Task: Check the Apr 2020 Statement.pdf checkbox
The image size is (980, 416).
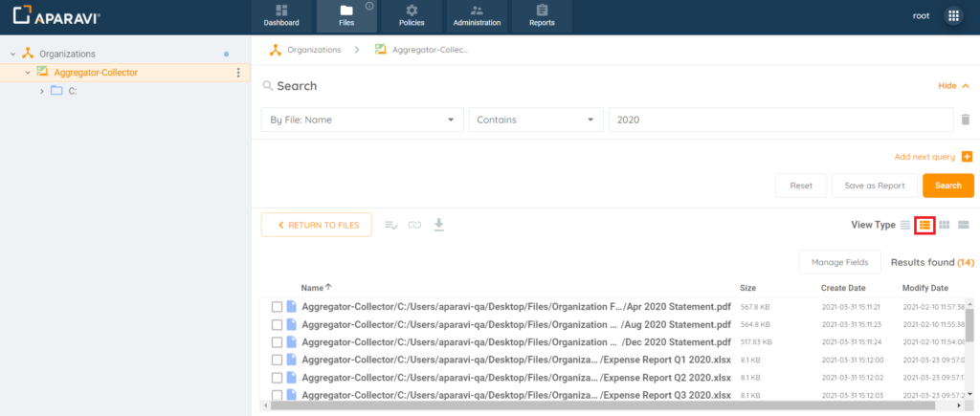Action: click(x=277, y=307)
